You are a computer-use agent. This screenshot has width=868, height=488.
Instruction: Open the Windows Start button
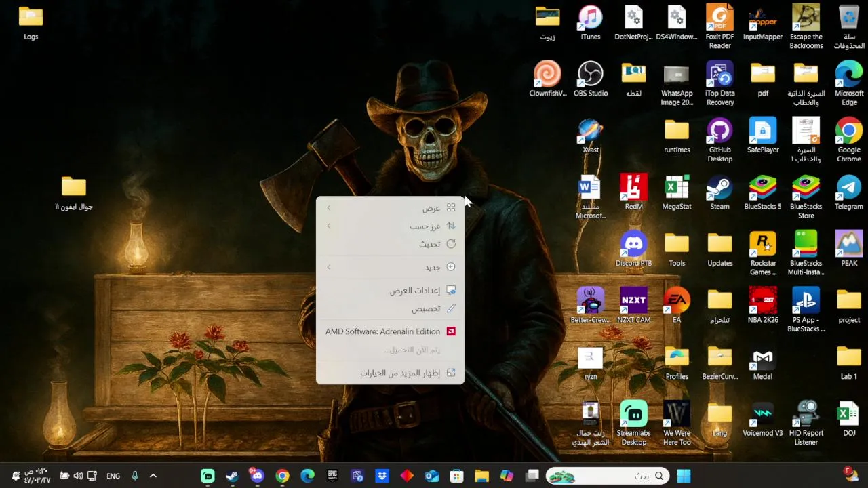click(684, 476)
